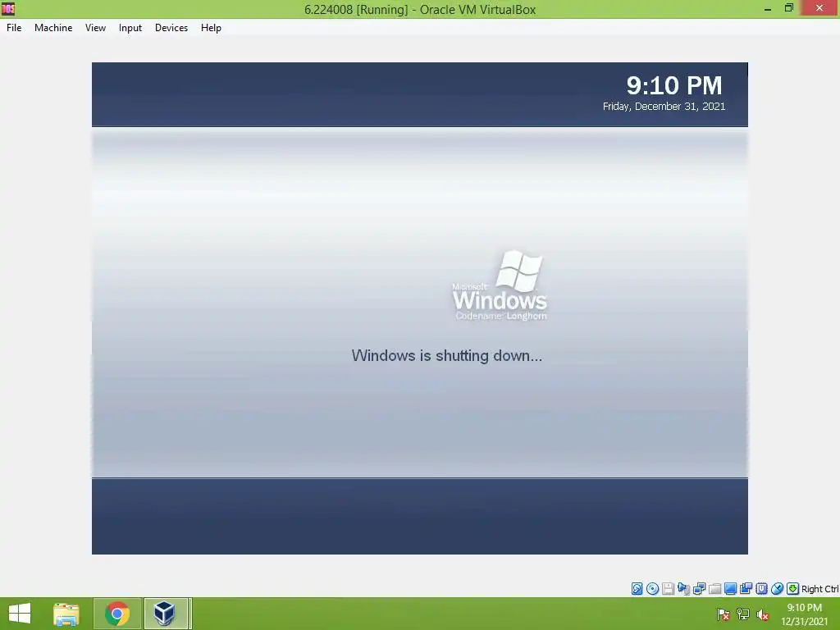Screen dimensions: 840x630
Task: Click the display status icon
Action: click(729, 589)
